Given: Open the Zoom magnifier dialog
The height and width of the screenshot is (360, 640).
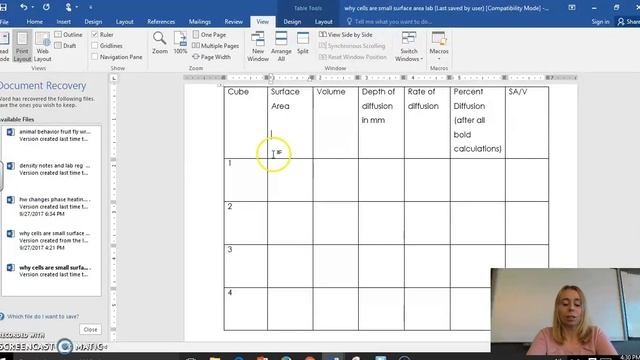Looking at the screenshot, I should pos(160,43).
